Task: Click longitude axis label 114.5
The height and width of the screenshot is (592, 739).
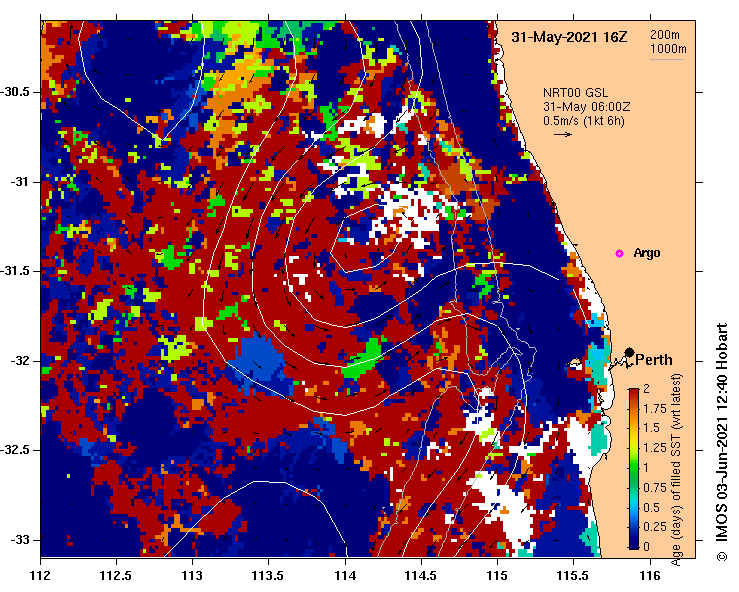Action: (x=421, y=575)
